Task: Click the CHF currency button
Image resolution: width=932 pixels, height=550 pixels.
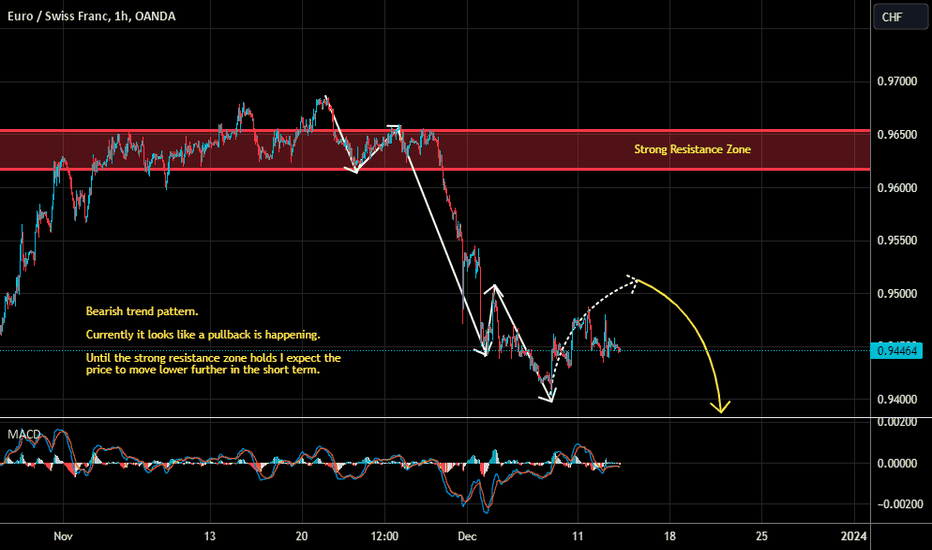Action: pyautogui.click(x=900, y=17)
